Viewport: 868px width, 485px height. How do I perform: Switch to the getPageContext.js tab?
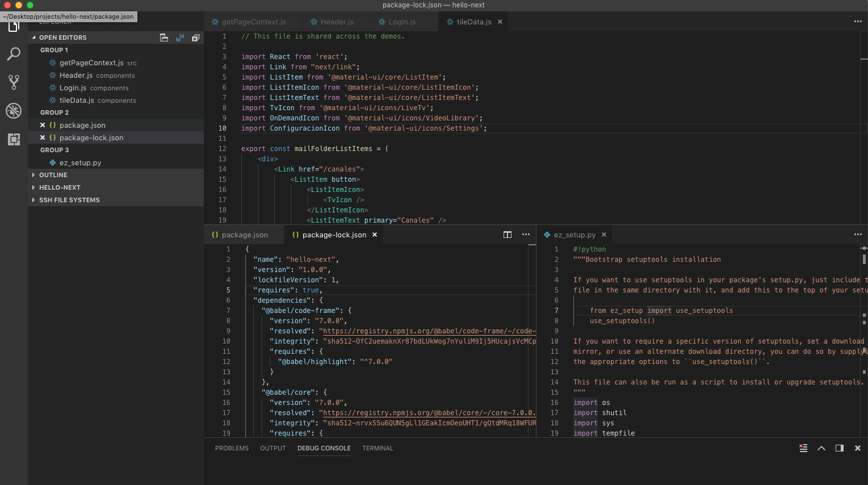click(253, 22)
